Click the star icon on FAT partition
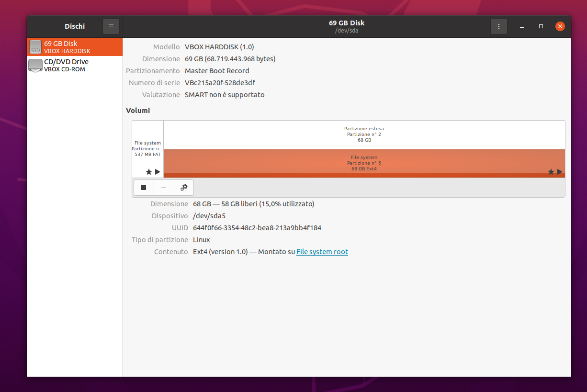The image size is (587, 392). point(149,172)
